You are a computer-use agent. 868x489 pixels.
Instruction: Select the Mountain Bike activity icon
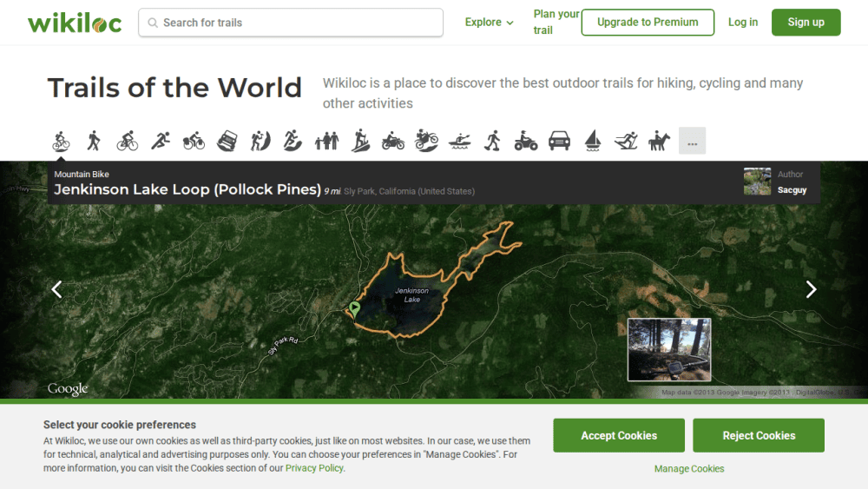coord(61,141)
